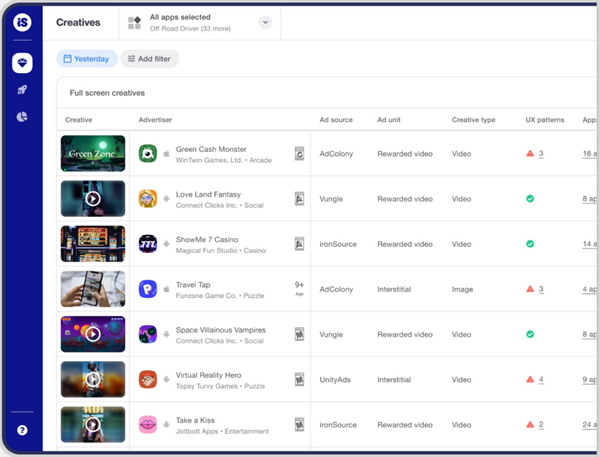This screenshot has width=600, height=457.
Task: Open the ShowMe 7 Casino creative thumbnail
Action: tap(93, 244)
